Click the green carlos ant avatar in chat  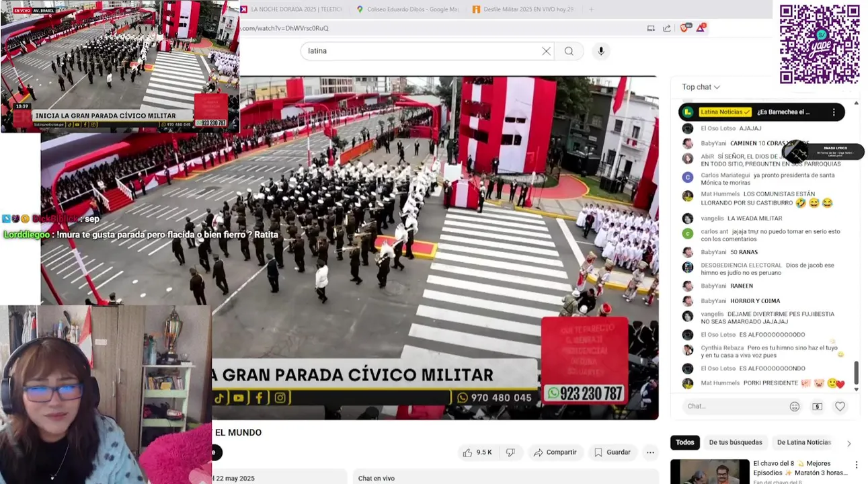point(687,233)
